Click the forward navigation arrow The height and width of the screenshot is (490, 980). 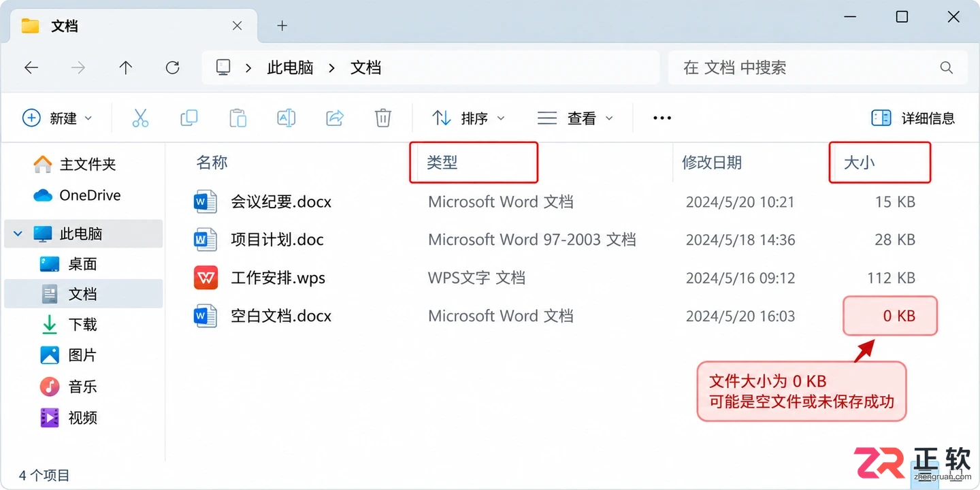click(78, 67)
